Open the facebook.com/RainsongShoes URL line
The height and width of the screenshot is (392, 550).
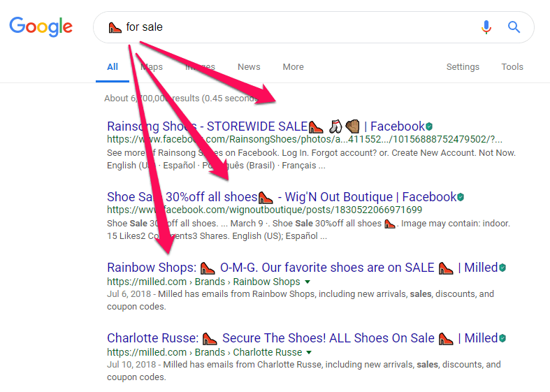(305, 140)
